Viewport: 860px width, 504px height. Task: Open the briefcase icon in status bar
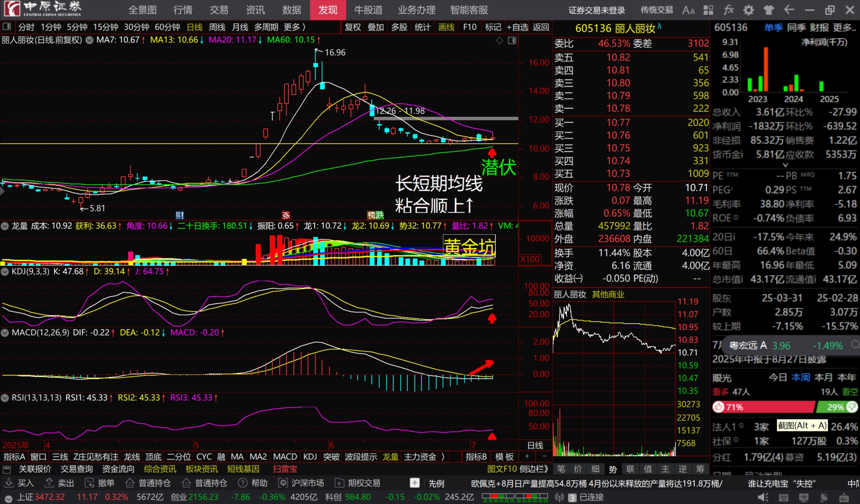[844, 497]
